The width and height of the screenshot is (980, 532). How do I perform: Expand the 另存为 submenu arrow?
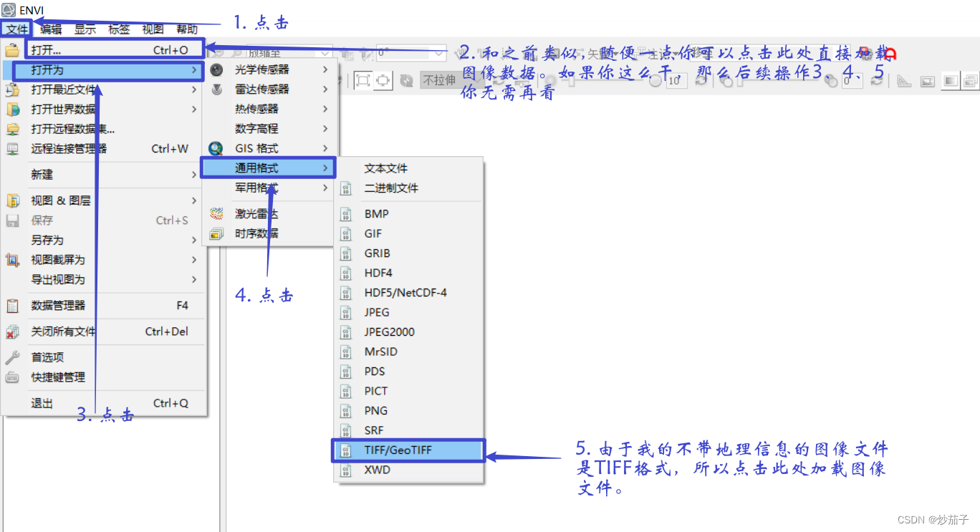pyautogui.click(x=194, y=240)
